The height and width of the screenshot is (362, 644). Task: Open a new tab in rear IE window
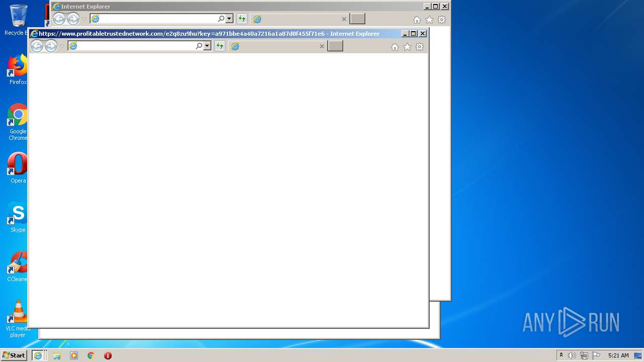[357, 19]
